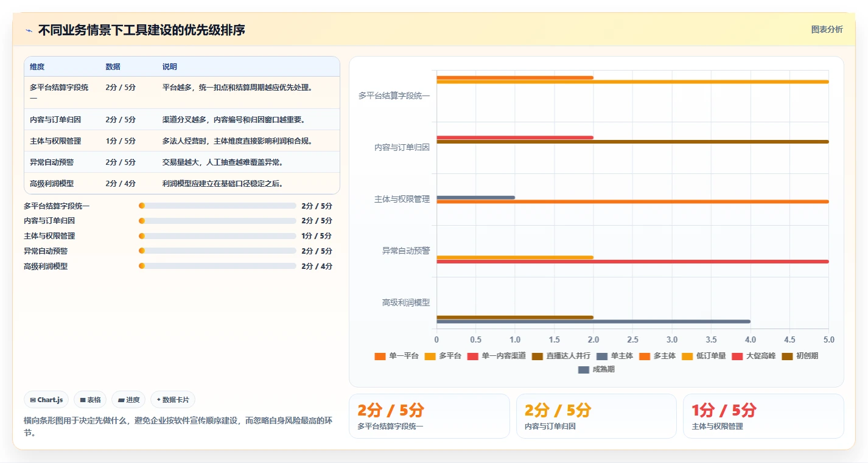This screenshot has height=463, width=868.
Task: Click the short orange bar in 多平台结算字段统一 chart row
Action: coord(515,77)
